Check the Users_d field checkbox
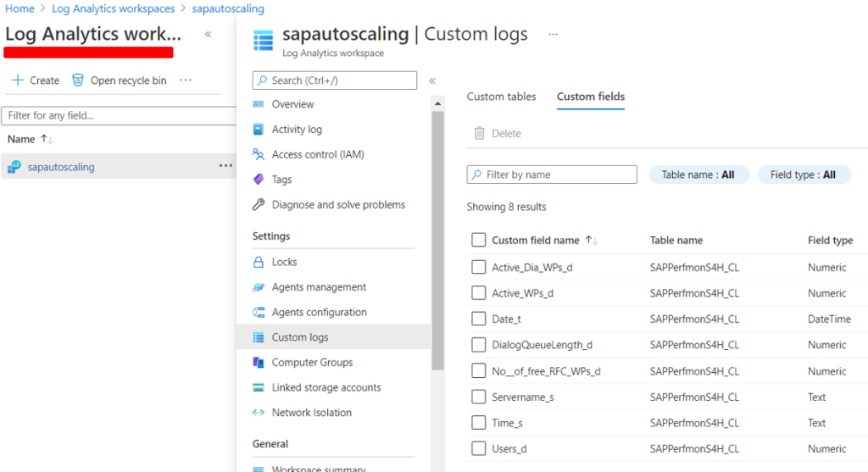The width and height of the screenshot is (868, 472). tap(479, 448)
